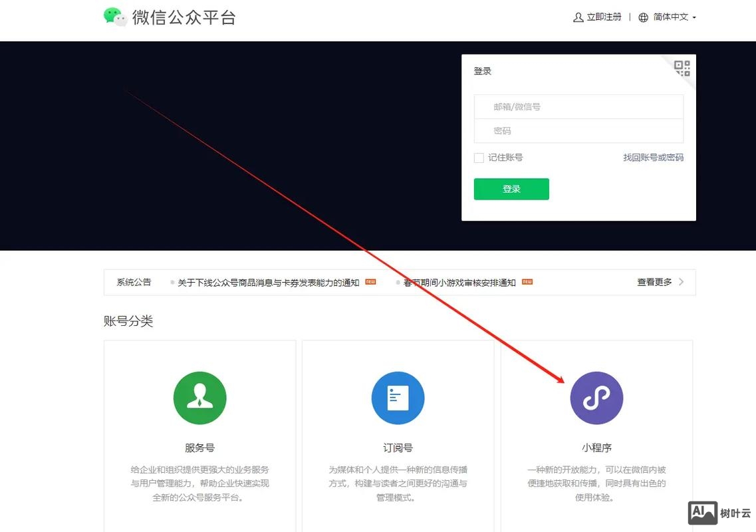Select the 小程序 purple mini-program icon
The width and height of the screenshot is (756, 532).
tap(596, 398)
